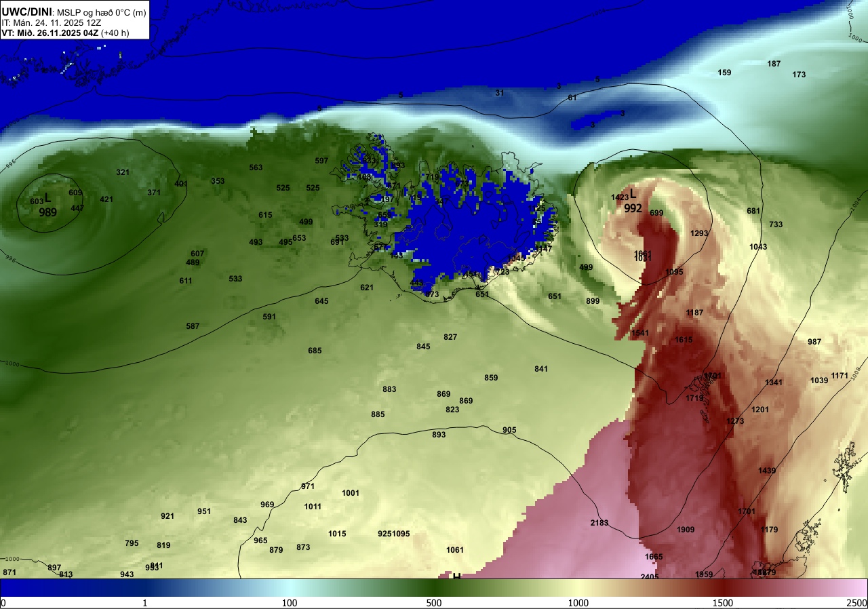Viewport: 868px width, 609px height.
Task: Select the 1423 value near low 992
Action: (620, 197)
